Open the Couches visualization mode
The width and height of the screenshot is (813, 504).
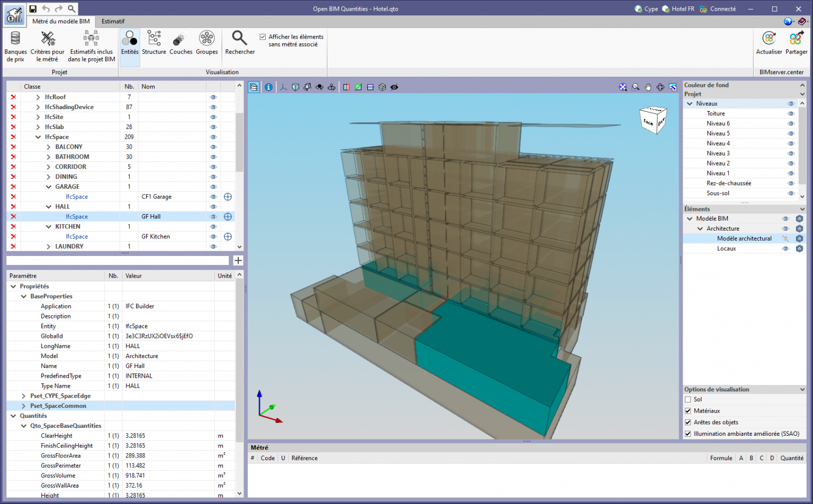coord(181,43)
